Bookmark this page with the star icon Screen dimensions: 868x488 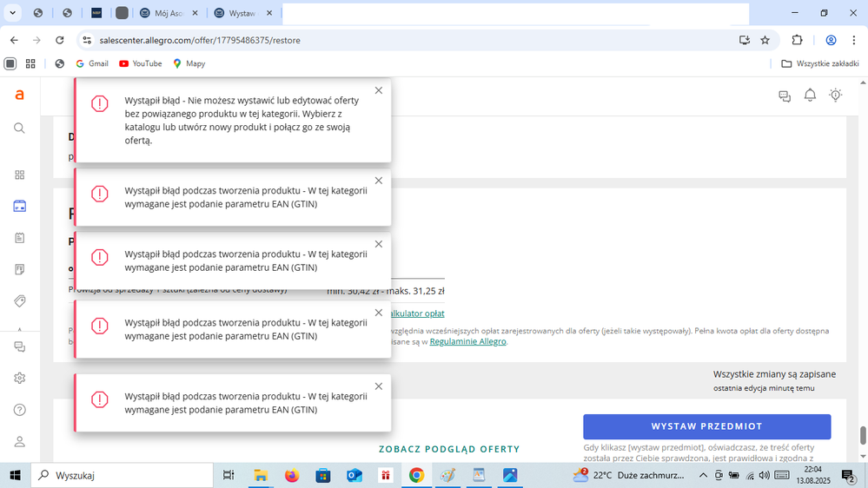click(765, 40)
